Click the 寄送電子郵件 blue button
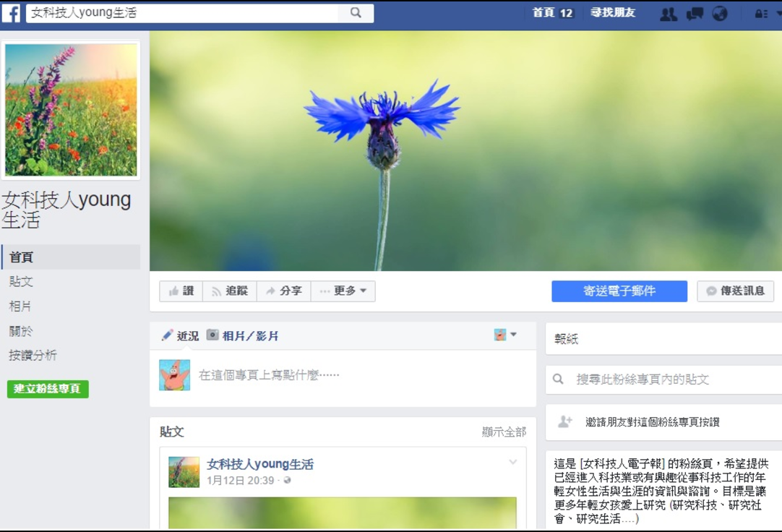The width and height of the screenshot is (782, 532). coord(619,291)
